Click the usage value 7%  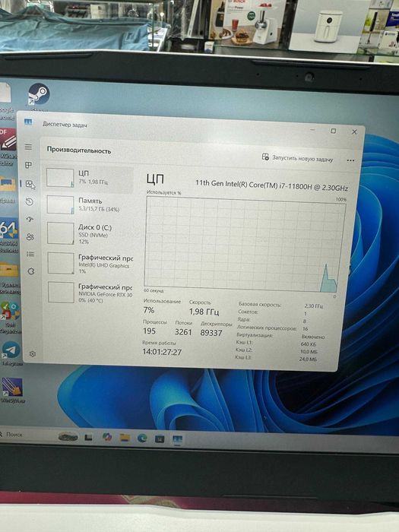(149, 310)
